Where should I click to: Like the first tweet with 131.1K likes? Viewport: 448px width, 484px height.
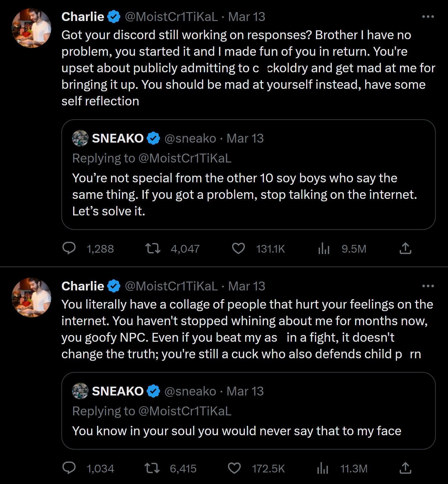pos(238,248)
